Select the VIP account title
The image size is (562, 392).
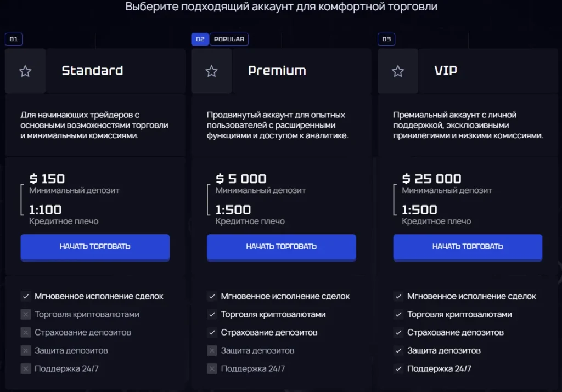446,71
